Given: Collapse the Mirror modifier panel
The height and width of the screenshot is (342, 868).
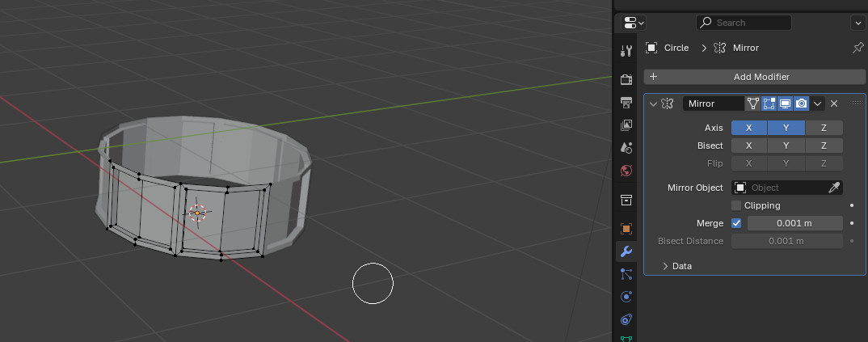Looking at the screenshot, I should tap(653, 103).
